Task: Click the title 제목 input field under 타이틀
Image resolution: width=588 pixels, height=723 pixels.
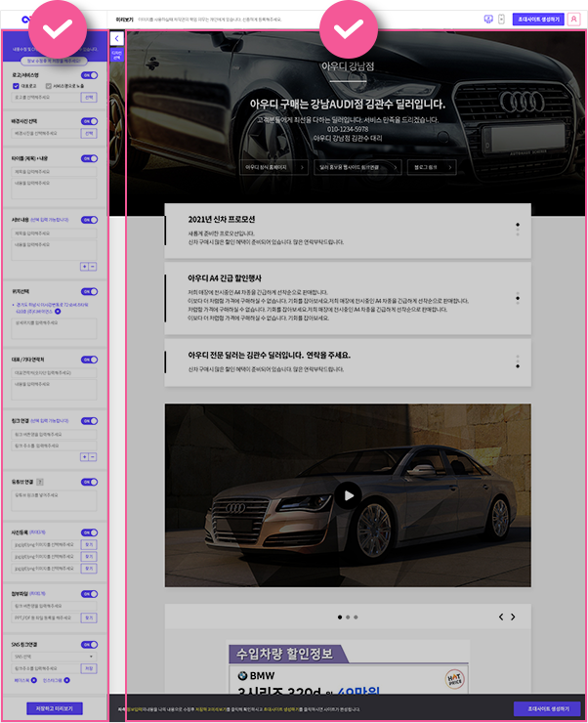Action: pyautogui.click(x=55, y=172)
